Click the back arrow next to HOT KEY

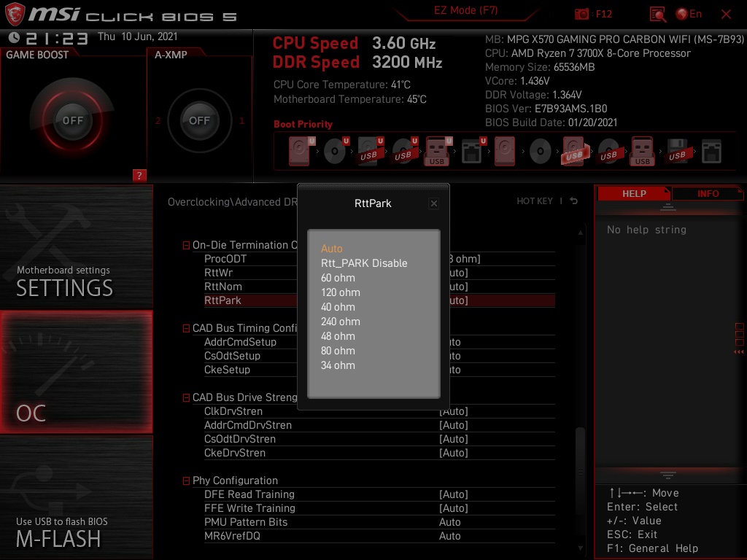point(573,201)
